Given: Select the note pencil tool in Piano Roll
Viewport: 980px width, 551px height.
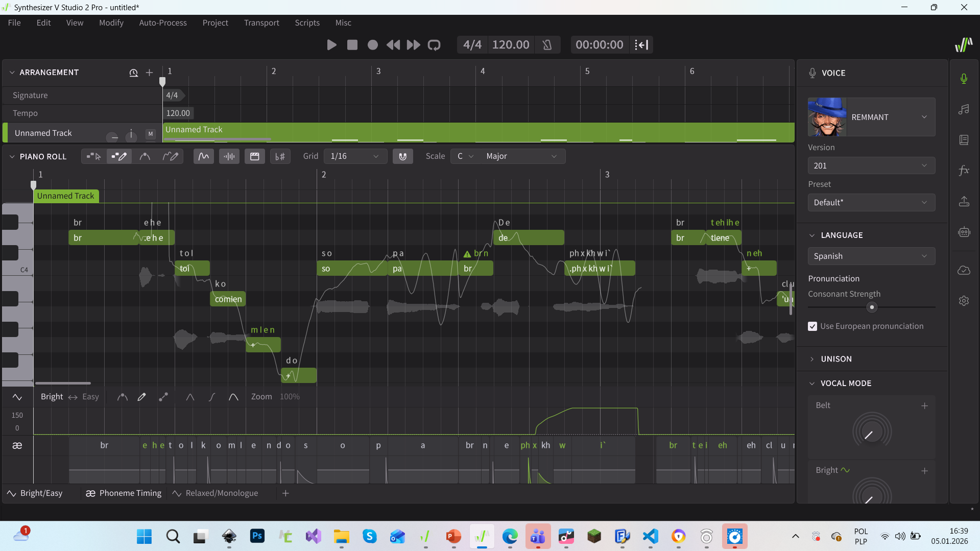Looking at the screenshot, I should coord(119,156).
